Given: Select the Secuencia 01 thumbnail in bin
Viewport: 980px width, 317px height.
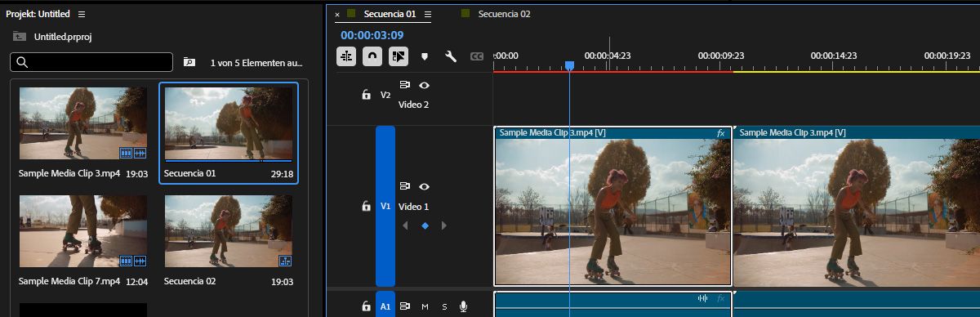Looking at the screenshot, I should 229,123.
